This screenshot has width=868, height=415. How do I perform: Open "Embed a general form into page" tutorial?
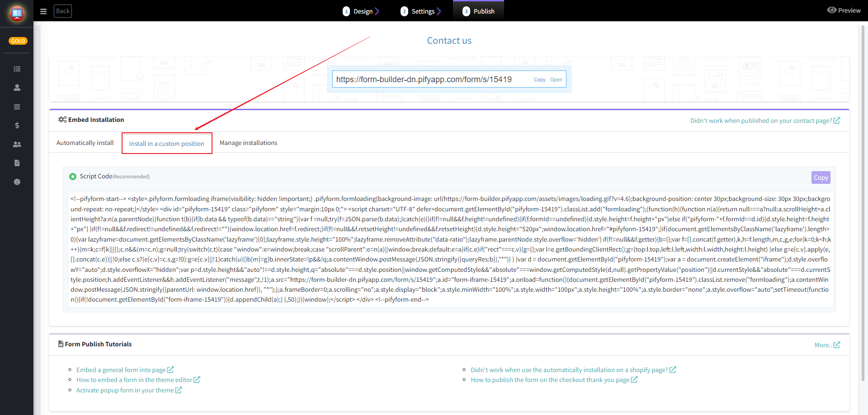tap(125, 370)
